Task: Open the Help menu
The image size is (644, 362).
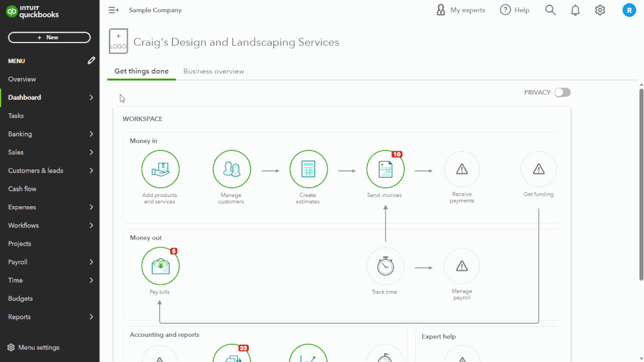Action: (x=514, y=10)
